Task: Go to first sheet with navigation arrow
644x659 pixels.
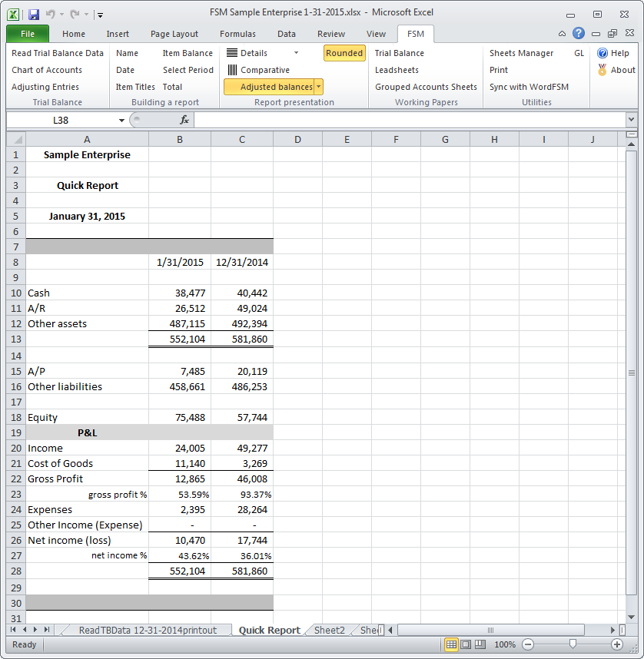Action: [14, 630]
